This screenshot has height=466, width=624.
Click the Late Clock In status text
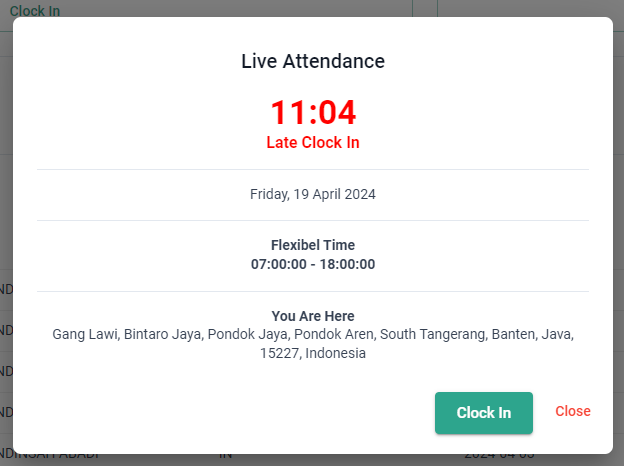coord(313,143)
